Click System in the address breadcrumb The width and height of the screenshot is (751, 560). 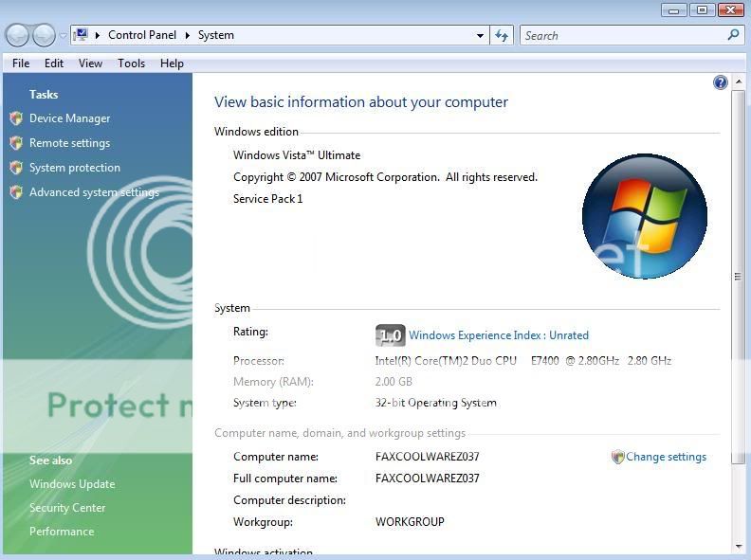[216, 35]
